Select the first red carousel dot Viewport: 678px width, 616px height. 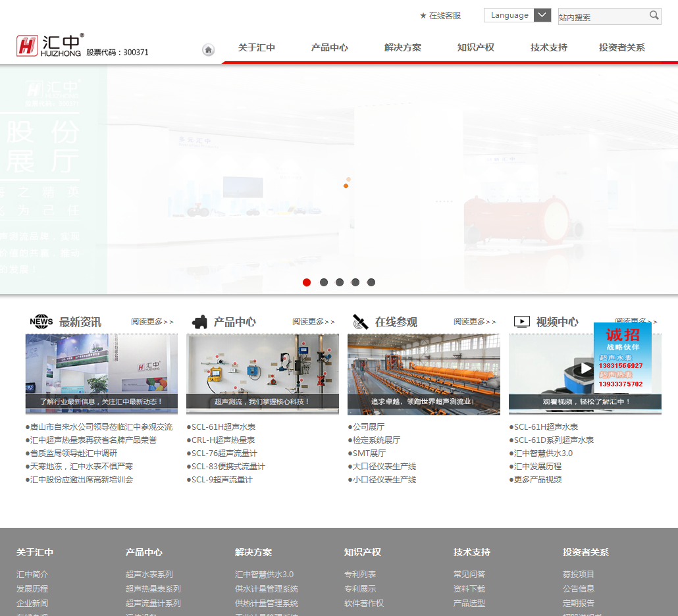pos(307,282)
